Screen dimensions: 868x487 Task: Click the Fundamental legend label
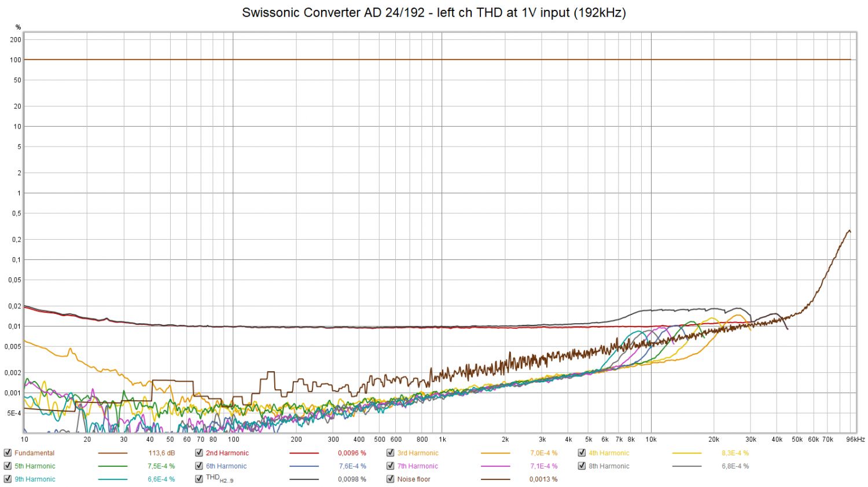pyautogui.click(x=35, y=453)
